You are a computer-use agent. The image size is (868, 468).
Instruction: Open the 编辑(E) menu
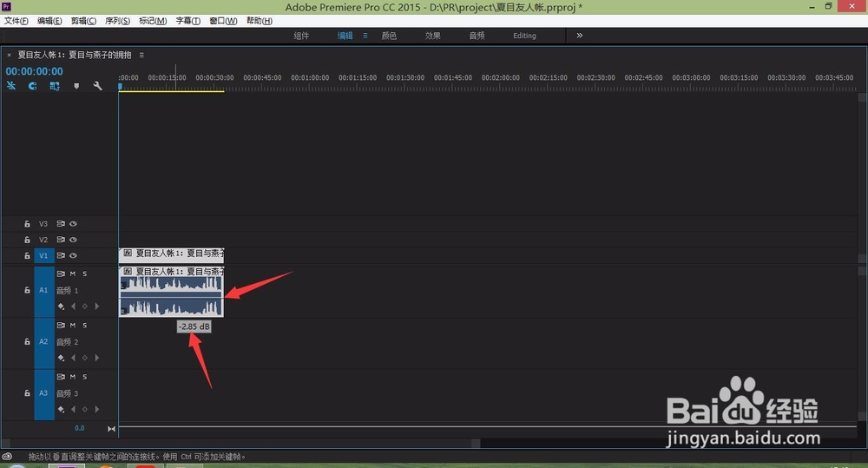tap(49, 21)
